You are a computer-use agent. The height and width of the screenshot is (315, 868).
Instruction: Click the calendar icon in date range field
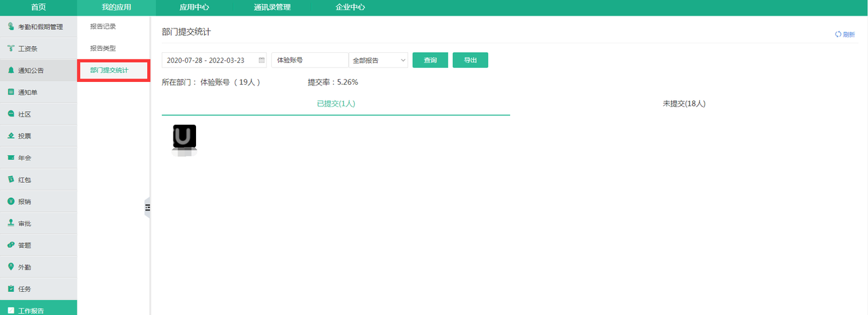click(262, 60)
